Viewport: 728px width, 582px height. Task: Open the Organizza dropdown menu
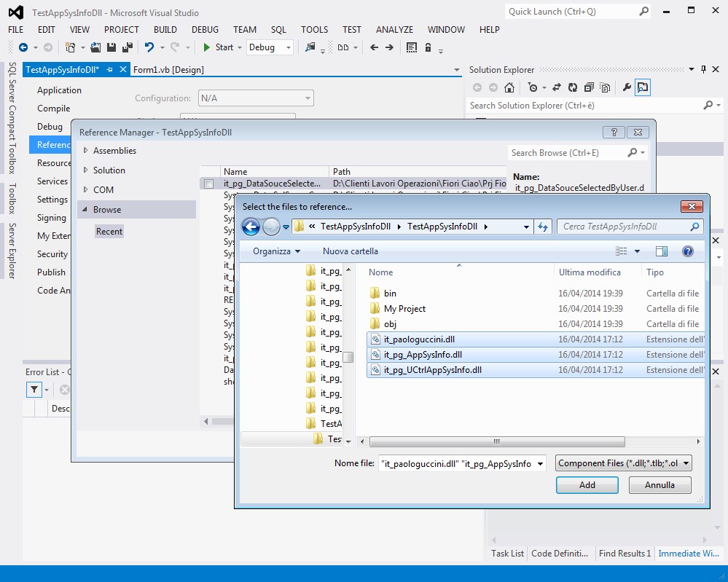click(276, 251)
